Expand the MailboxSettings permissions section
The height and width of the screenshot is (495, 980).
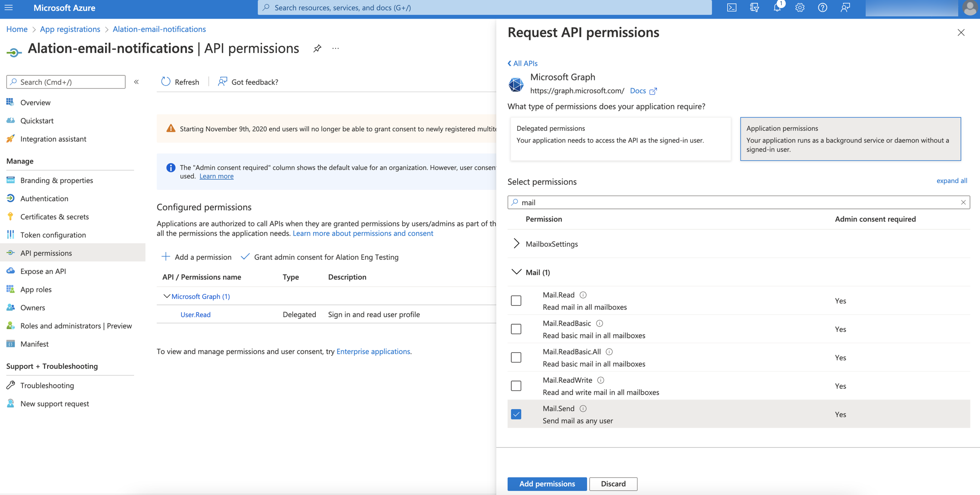pos(516,243)
